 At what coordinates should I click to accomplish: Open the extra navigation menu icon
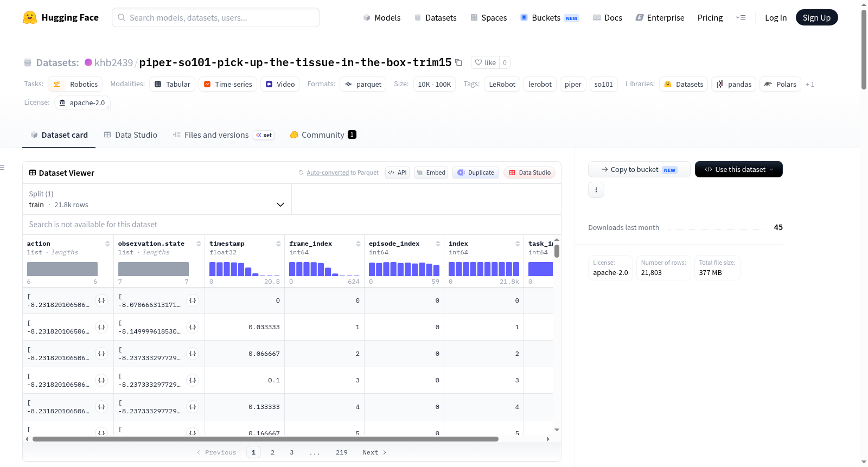741,17
